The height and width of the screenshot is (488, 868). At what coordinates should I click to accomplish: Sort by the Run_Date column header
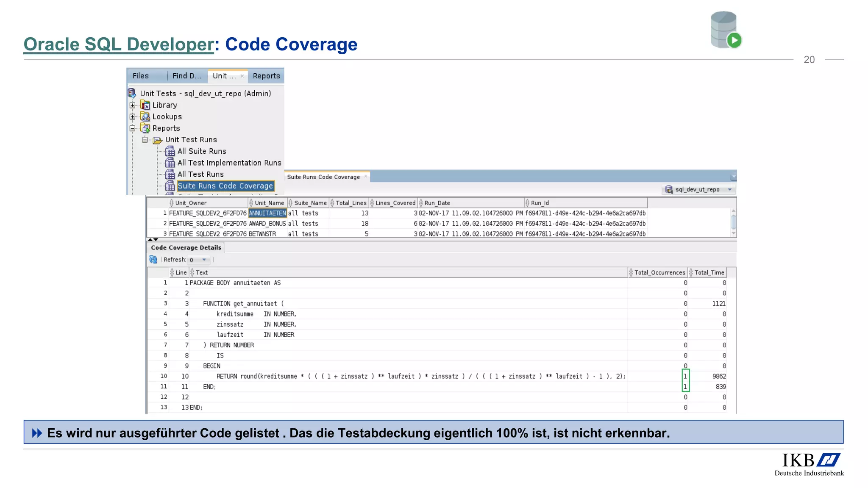point(471,203)
